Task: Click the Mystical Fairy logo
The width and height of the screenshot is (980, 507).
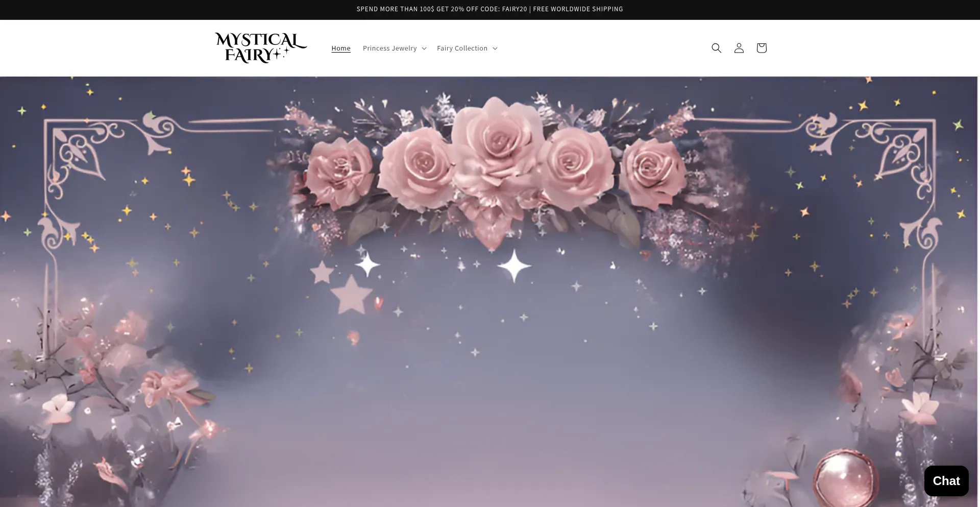Action: point(260,48)
